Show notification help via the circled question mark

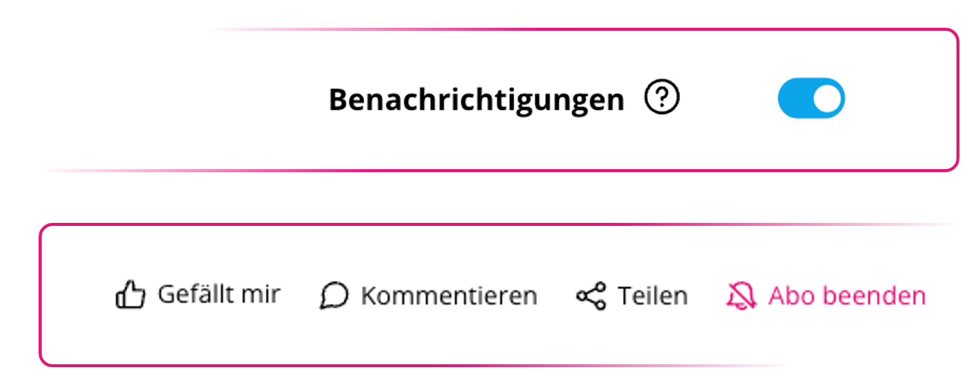click(662, 97)
